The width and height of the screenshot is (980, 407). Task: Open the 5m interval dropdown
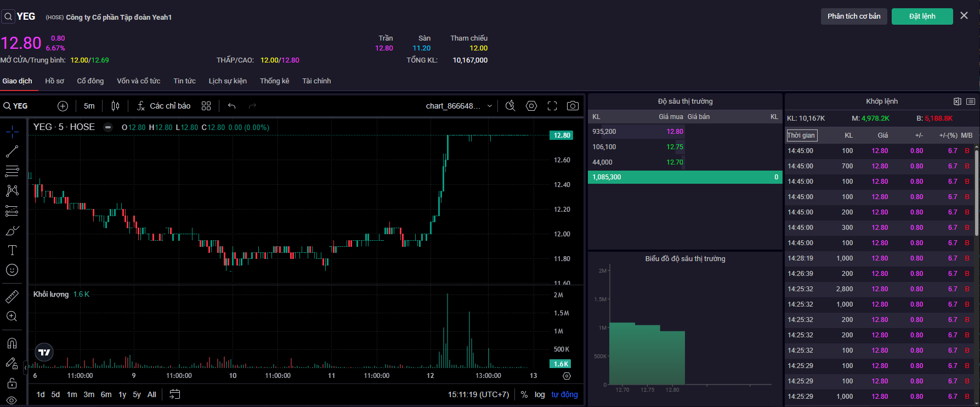(x=89, y=106)
